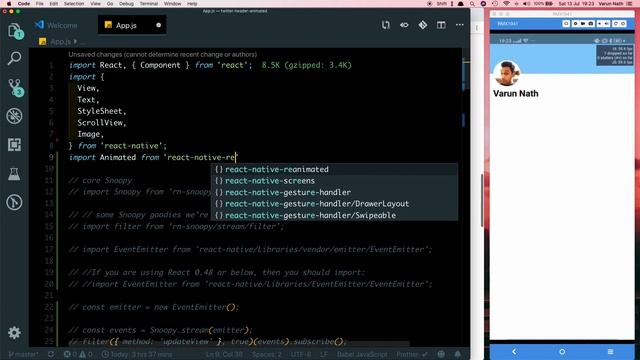Click the synchronize changes icon in status bar
This screenshot has width=640, height=360.
click(x=51, y=354)
